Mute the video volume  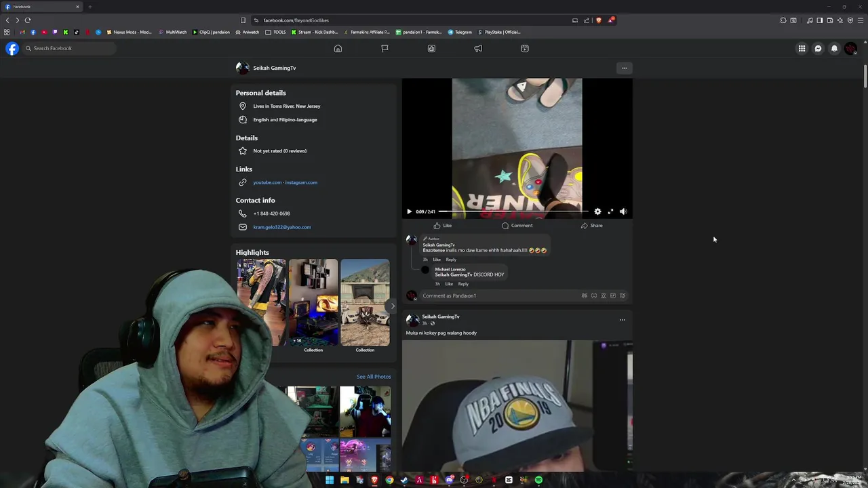[623, 211]
